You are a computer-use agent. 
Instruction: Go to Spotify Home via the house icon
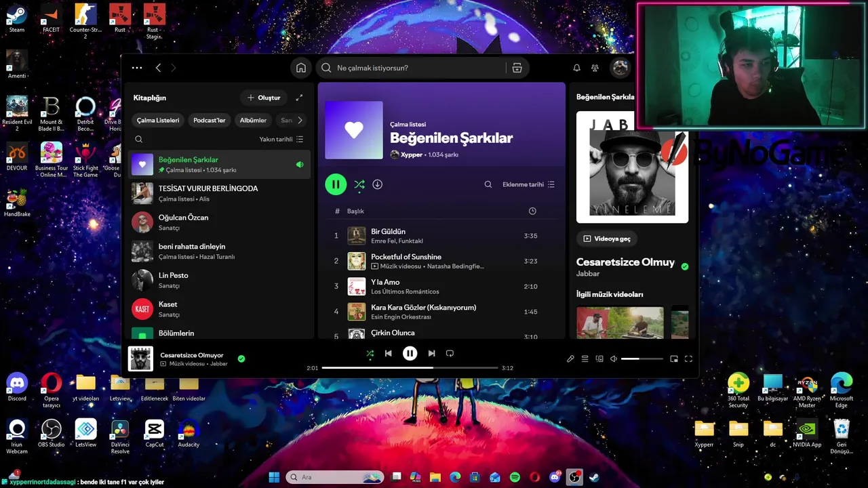(301, 68)
